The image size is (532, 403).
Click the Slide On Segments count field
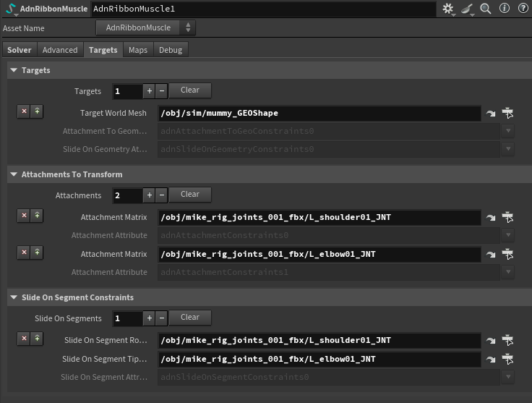pos(127,318)
